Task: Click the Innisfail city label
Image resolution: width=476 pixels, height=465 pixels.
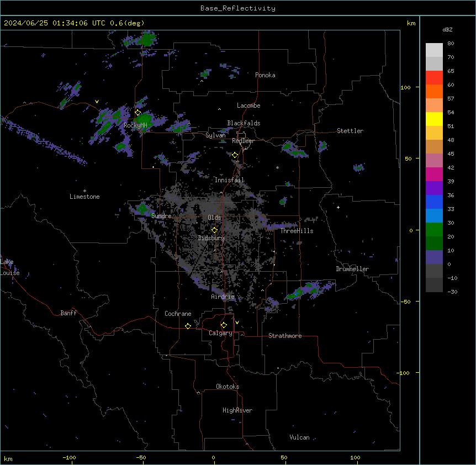Action: pos(229,180)
